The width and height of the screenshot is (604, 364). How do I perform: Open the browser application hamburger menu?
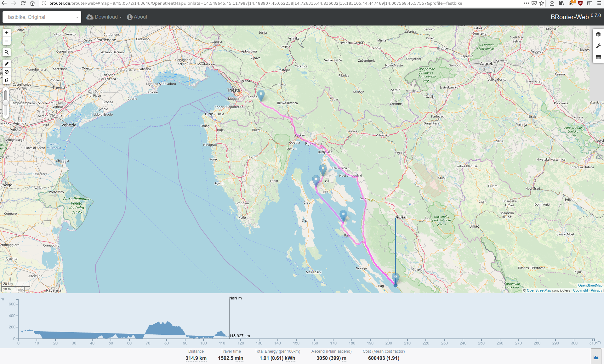click(600, 3)
